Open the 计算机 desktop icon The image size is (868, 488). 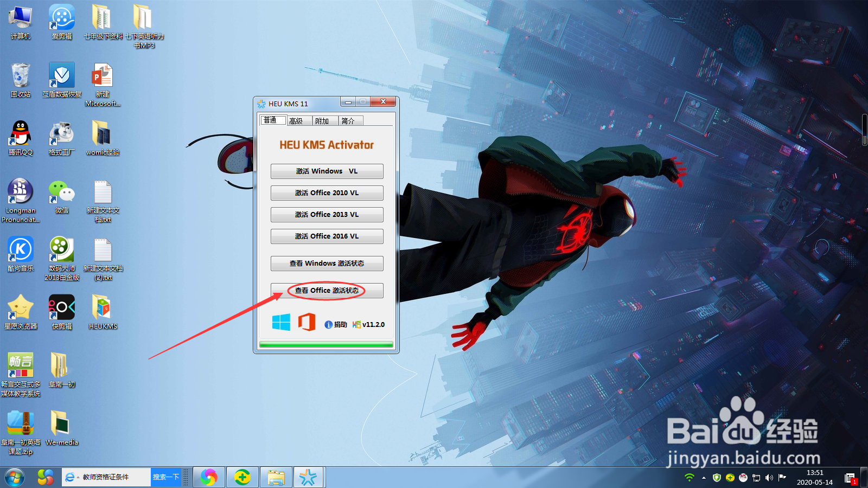coord(21,23)
